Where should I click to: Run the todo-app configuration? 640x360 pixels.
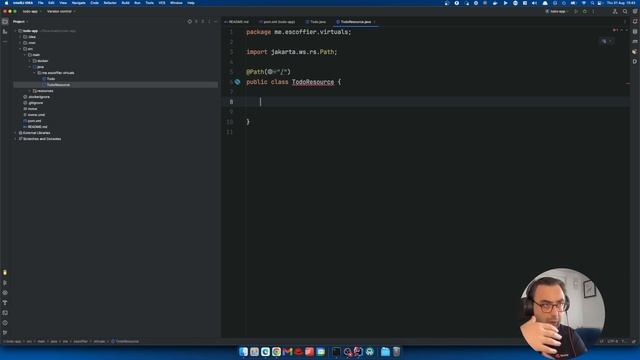pos(576,11)
